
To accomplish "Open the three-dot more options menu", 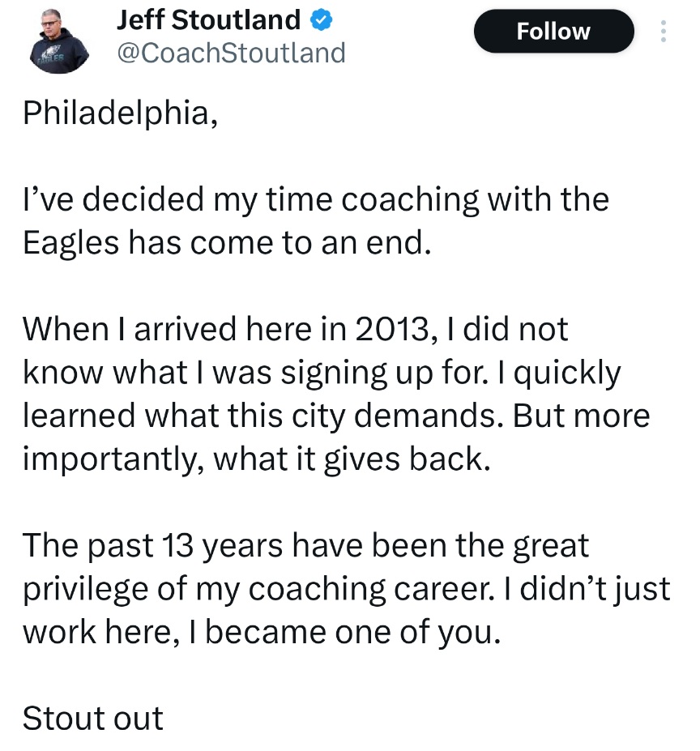I will tap(664, 32).
